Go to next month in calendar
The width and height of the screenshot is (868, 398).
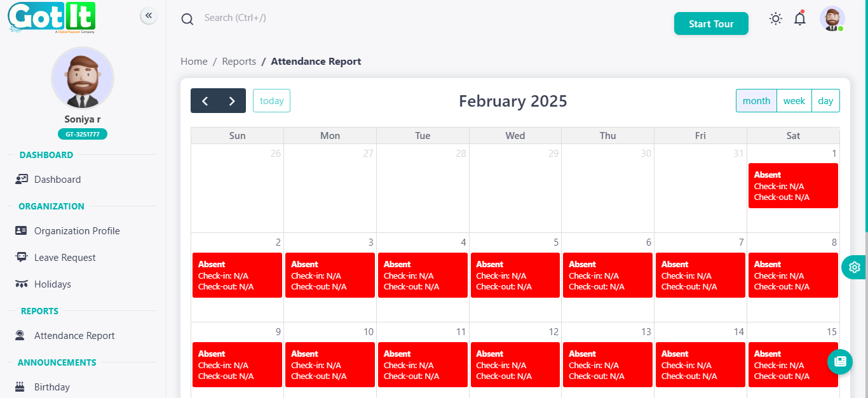pos(232,101)
